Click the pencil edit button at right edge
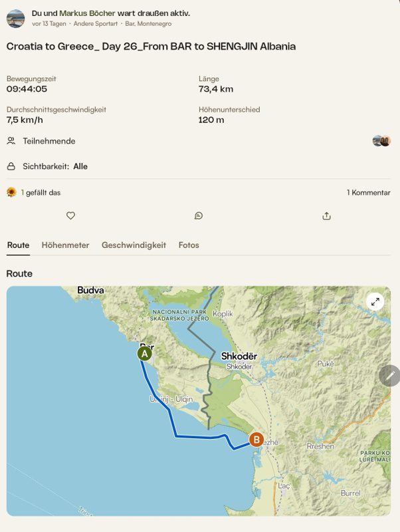Screen dimensions: 400x532 point(390,376)
